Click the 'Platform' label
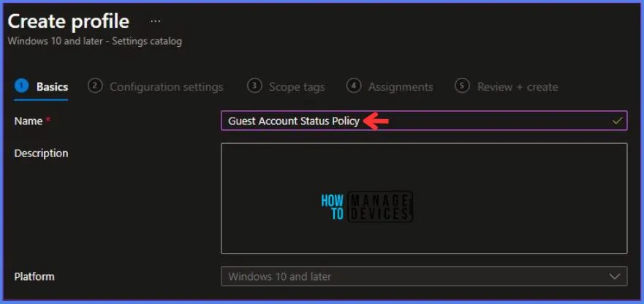Screen dimensions: 644x304 [x=34, y=276]
